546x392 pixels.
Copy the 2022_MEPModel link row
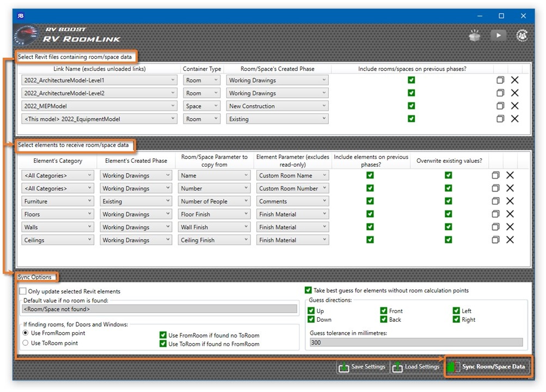pos(500,106)
